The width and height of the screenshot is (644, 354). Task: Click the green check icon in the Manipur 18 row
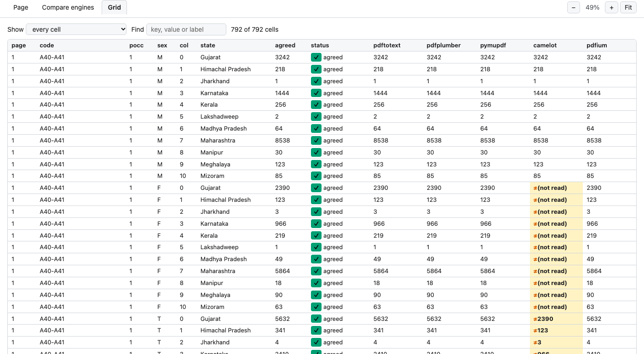(316, 283)
